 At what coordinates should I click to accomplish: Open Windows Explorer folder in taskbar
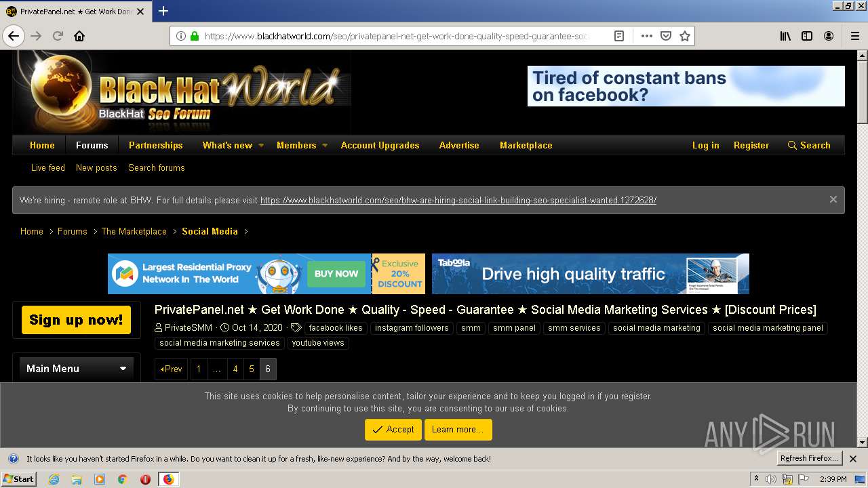[x=77, y=479]
